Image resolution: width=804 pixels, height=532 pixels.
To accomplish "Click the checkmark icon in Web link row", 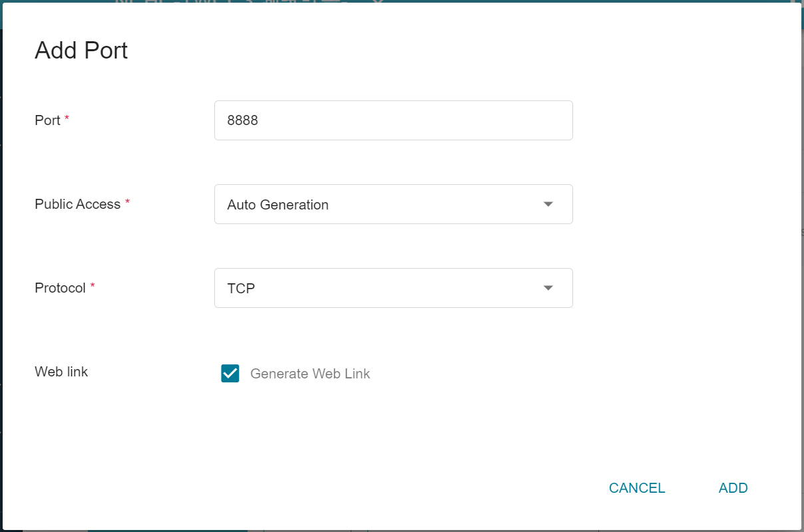I will 230,374.
